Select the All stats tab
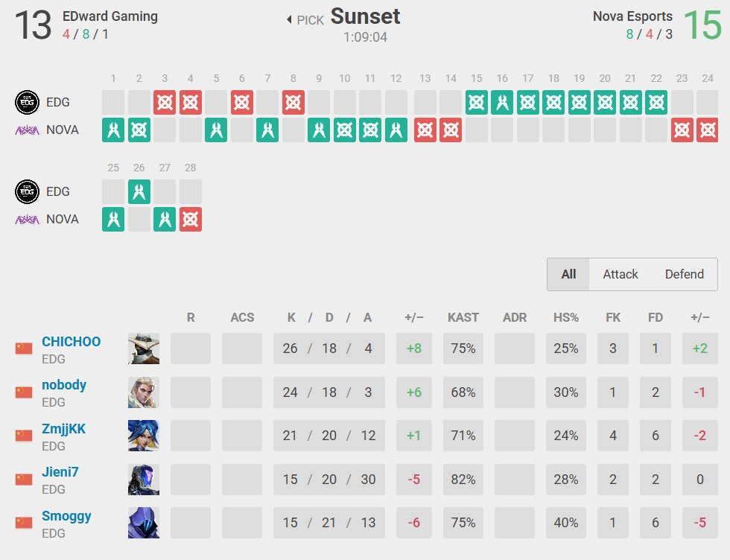This screenshot has height=560, width=730. click(568, 274)
